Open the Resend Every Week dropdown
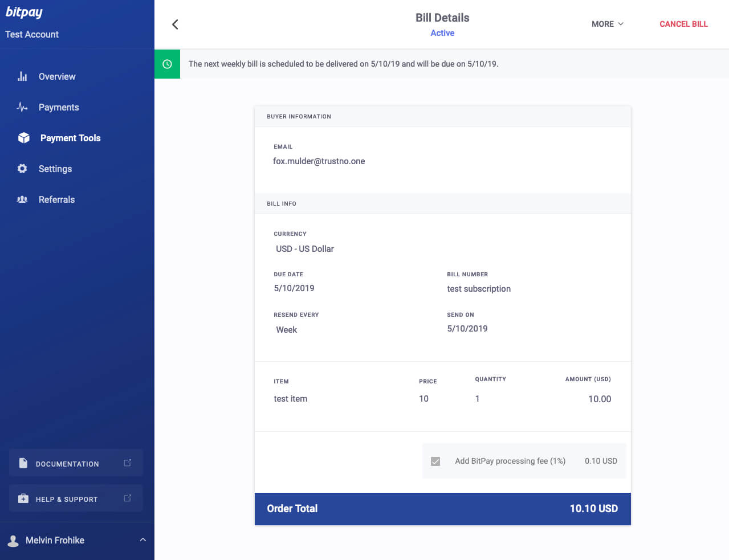Screen dimensions: 729x560 point(286,330)
